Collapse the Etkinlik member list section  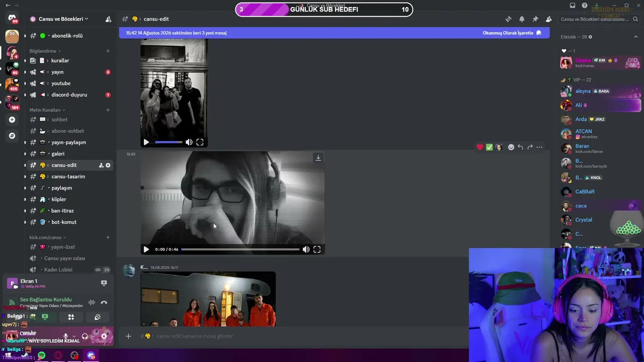pos(636,37)
